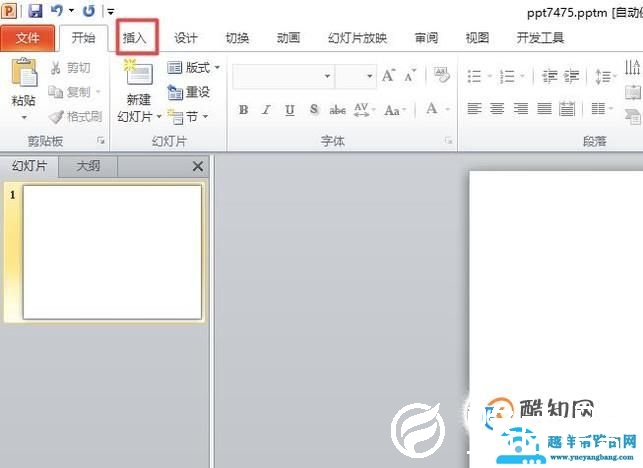The image size is (643, 468).
Task: Open the Aa change case menu
Action: coord(395,110)
